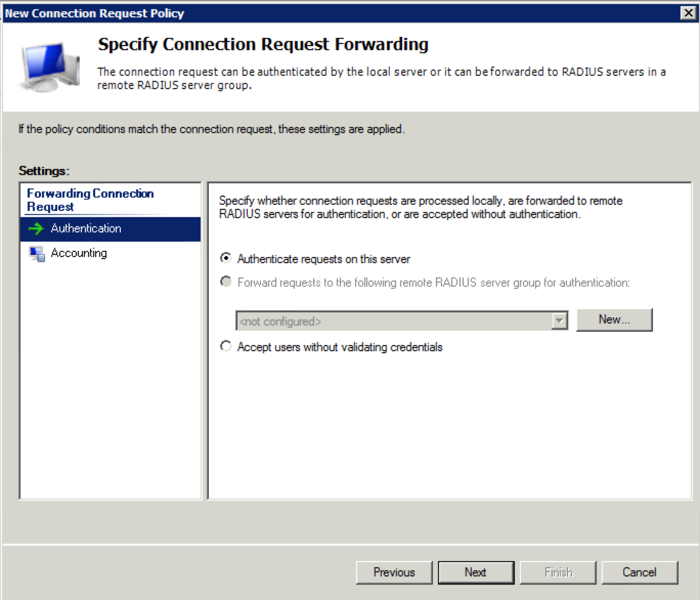Image resolution: width=700 pixels, height=600 pixels.
Task: Select the Accounting settings item
Action: pyautogui.click(x=111, y=253)
